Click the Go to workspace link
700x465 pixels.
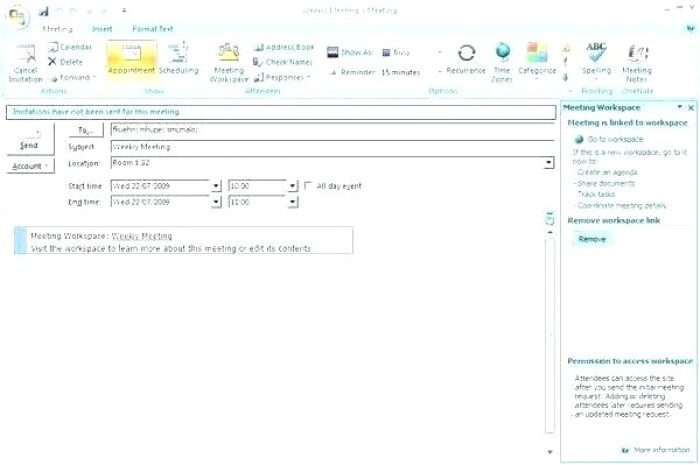click(x=614, y=139)
